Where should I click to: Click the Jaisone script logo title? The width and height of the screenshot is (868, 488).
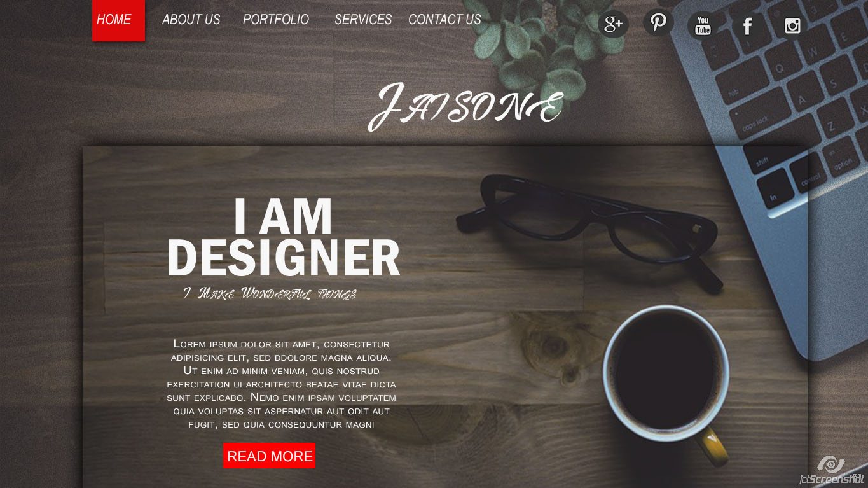[465, 106]
